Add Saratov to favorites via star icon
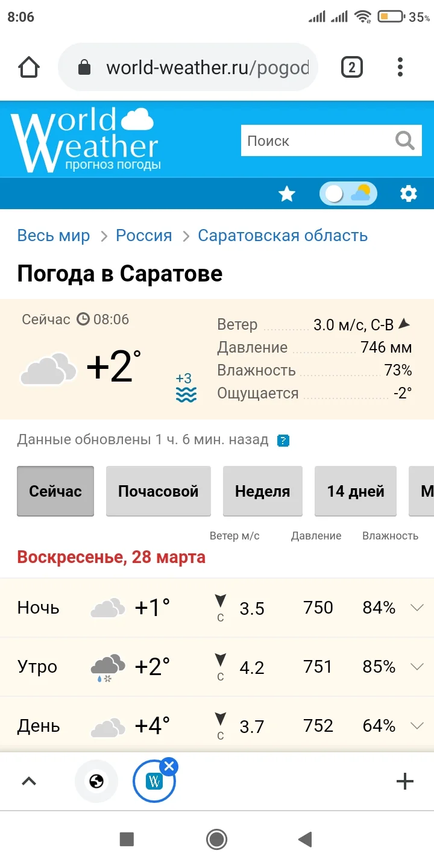The image size is (434, 868). [x=286, y=193]
